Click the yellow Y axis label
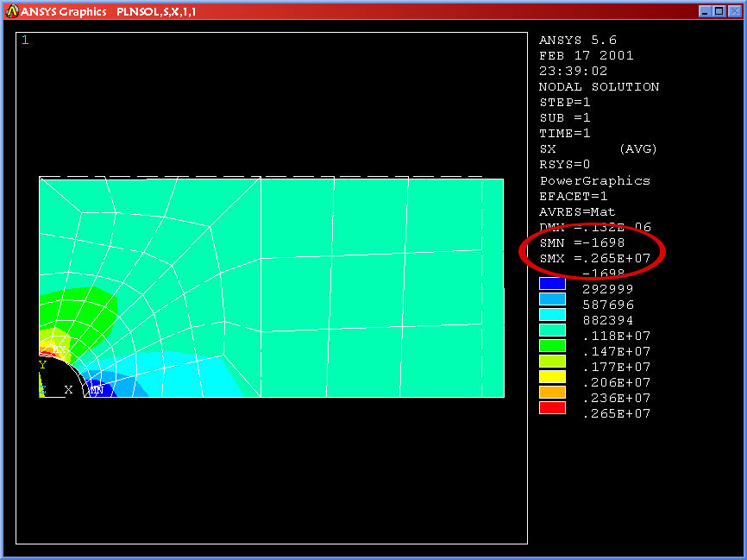 (x=43, y=365)
